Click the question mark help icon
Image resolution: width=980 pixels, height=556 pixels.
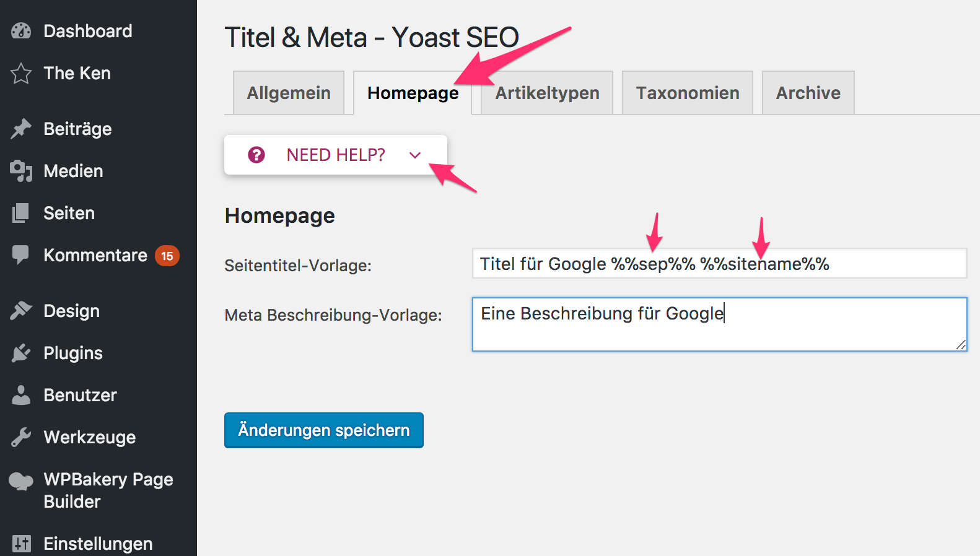pyautogui.click(x=256, y=155)
